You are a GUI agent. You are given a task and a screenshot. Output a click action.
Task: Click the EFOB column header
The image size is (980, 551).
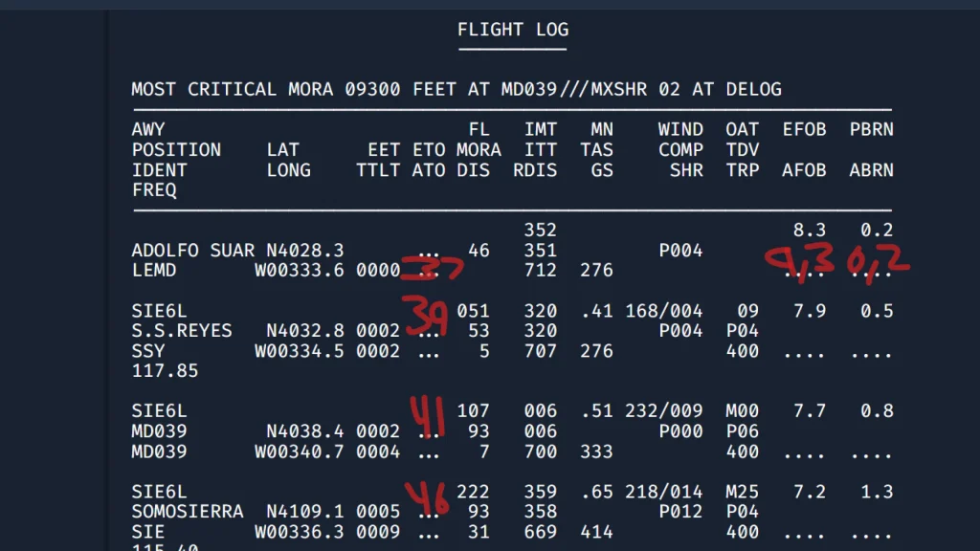click(804, 129)
